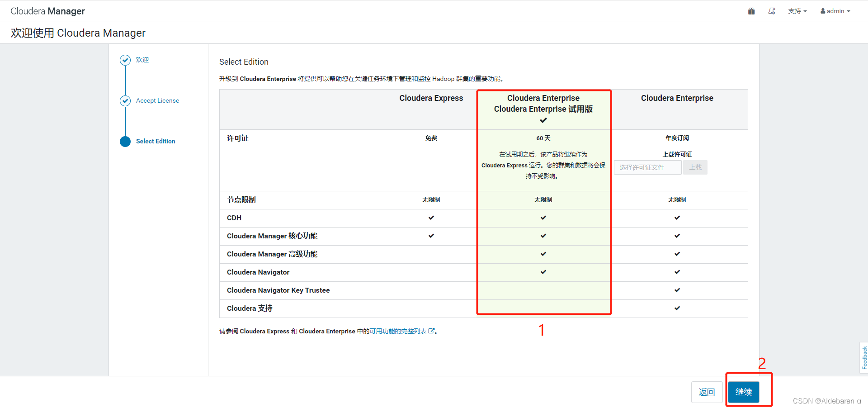Image resolution: width=868 pixels, height=408 pixels.
Task: Click the 欢迎 step checkmark circle
Action: 125,60
